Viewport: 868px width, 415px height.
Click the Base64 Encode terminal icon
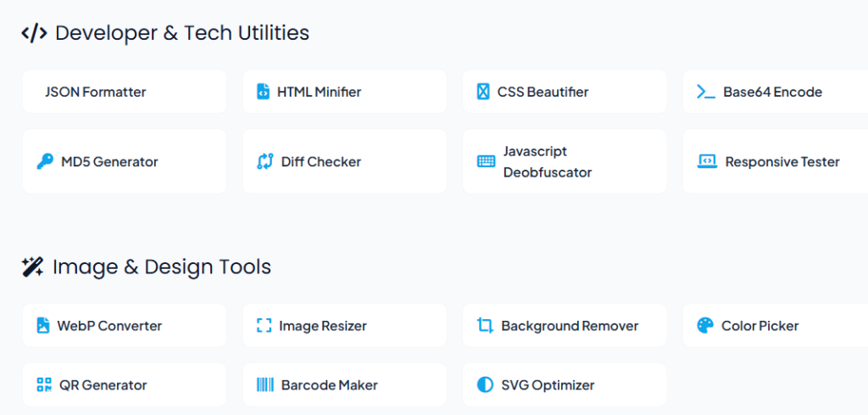[705, 92]
